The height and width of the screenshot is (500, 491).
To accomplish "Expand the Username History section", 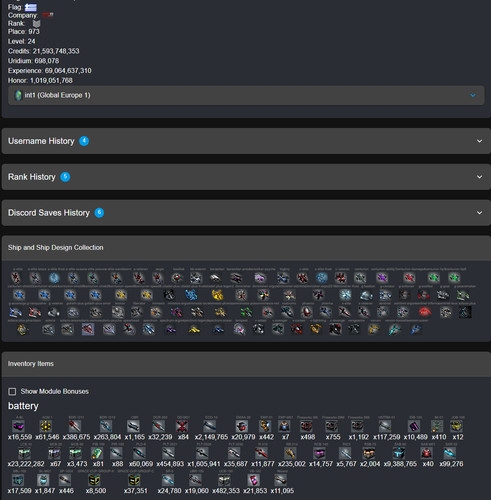I will coord(246,141).
